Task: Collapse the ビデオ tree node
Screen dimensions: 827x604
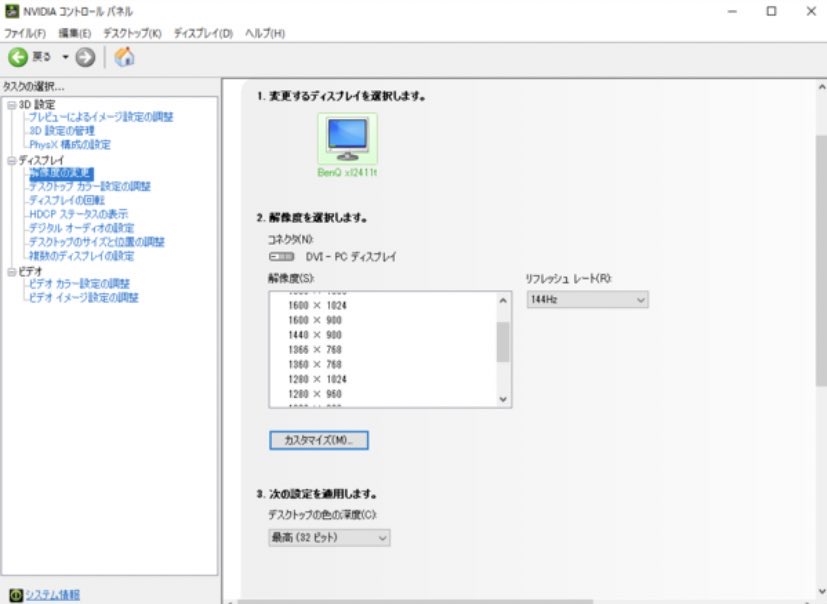Action: pyautogui.click(x=12, y=272)
